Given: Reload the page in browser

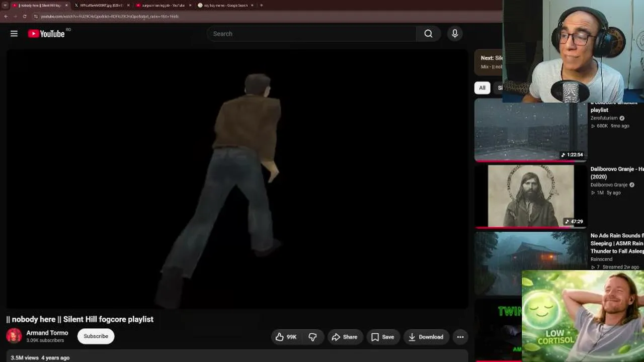Looking at the screenshot, I should point(25,16).
